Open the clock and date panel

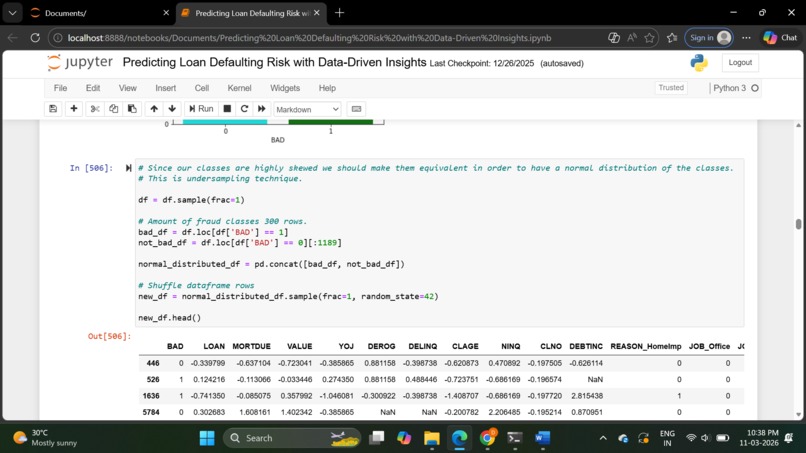click(759, 438)
